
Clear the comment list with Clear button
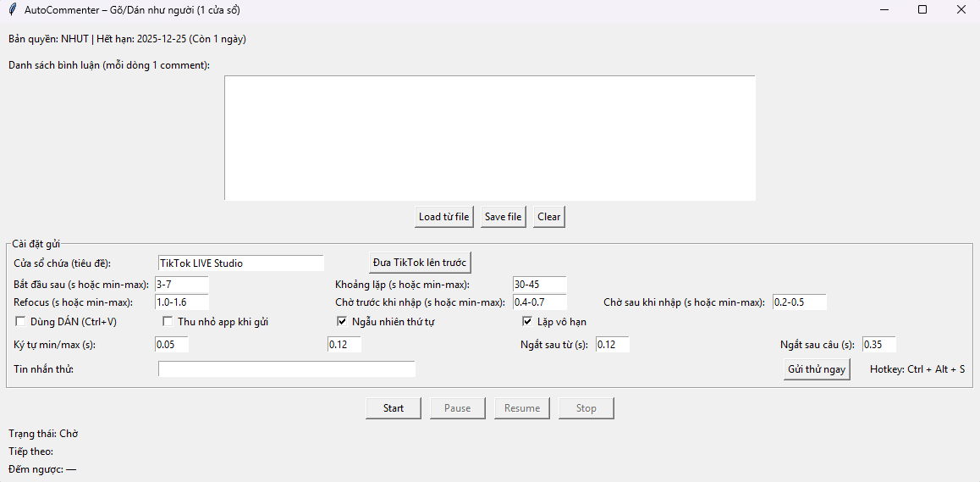(x=548, y=217)
